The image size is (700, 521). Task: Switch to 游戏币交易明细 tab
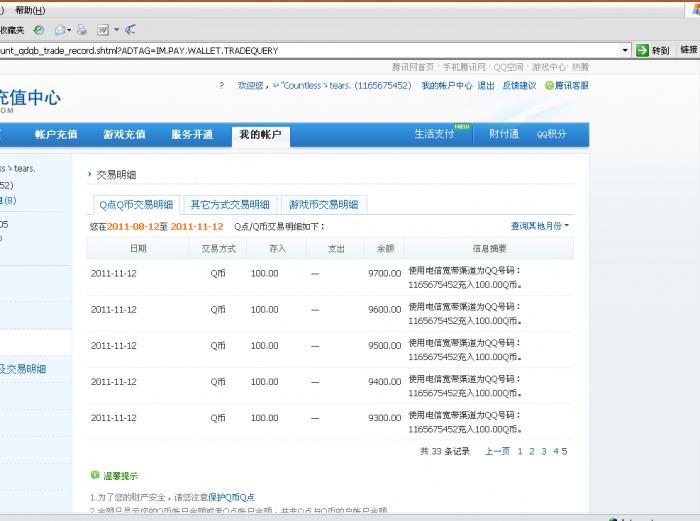(x=324, y=205)
